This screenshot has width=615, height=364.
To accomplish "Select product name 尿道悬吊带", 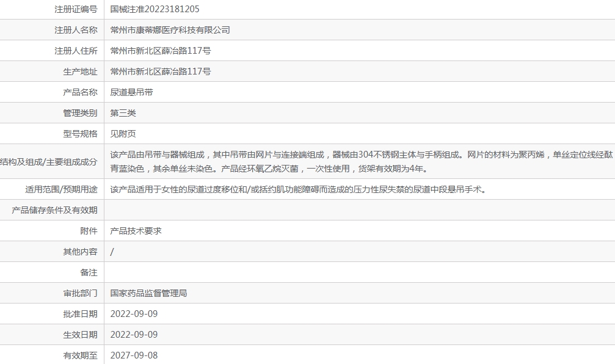I will [x=131, y=92].
